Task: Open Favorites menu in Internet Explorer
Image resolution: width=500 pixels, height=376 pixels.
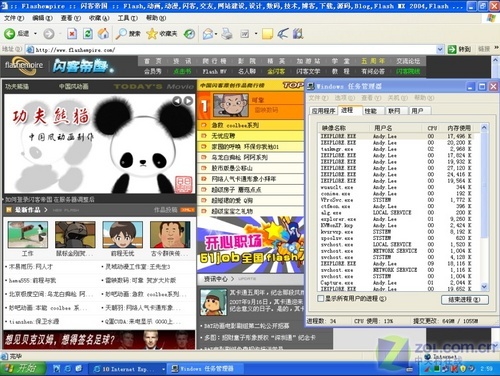Action: pyautogui.click(x=99, y=18)
